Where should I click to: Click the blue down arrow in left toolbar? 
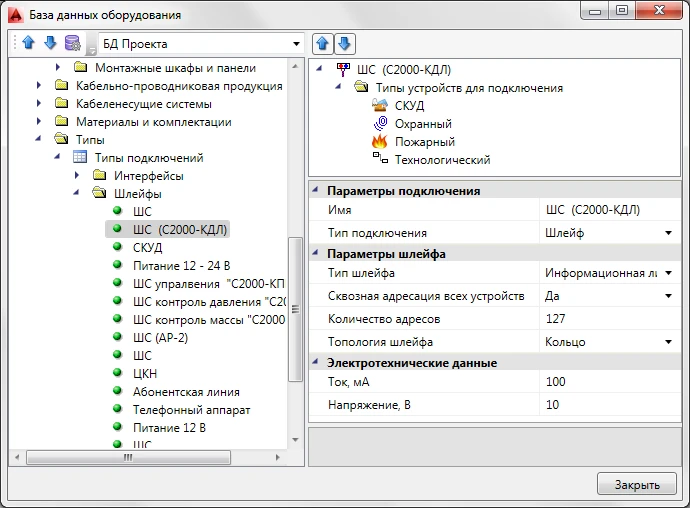point(50,44)
